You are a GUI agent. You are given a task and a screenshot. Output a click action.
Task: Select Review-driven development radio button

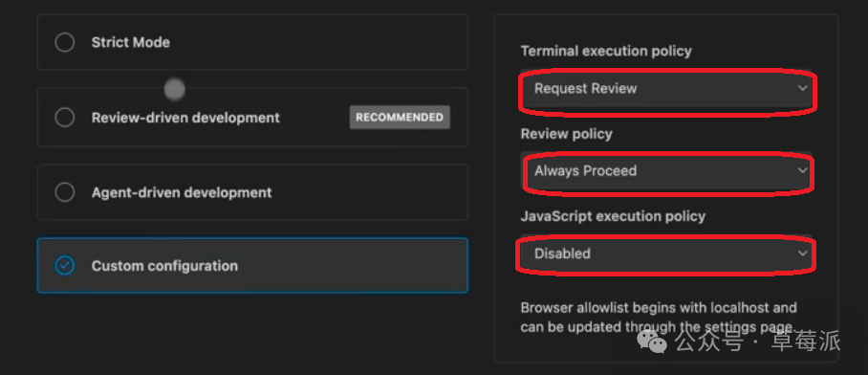pyautogui.click(x=65, y=118)
